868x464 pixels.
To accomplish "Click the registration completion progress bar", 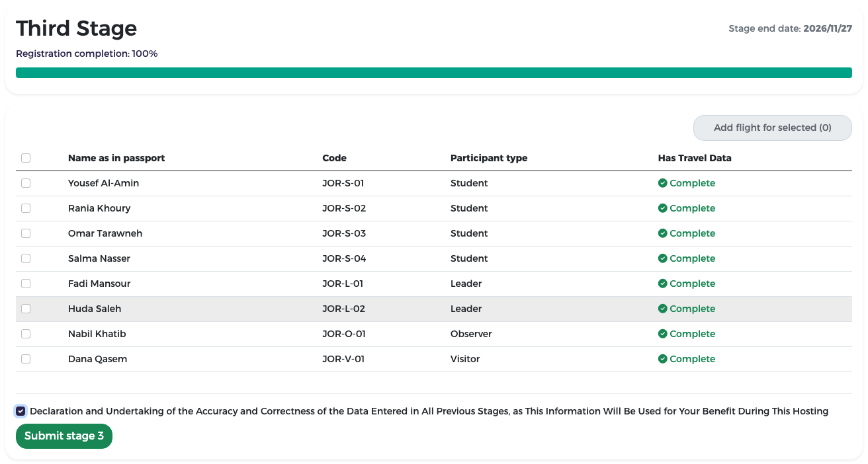I will [x=434, y=73].
